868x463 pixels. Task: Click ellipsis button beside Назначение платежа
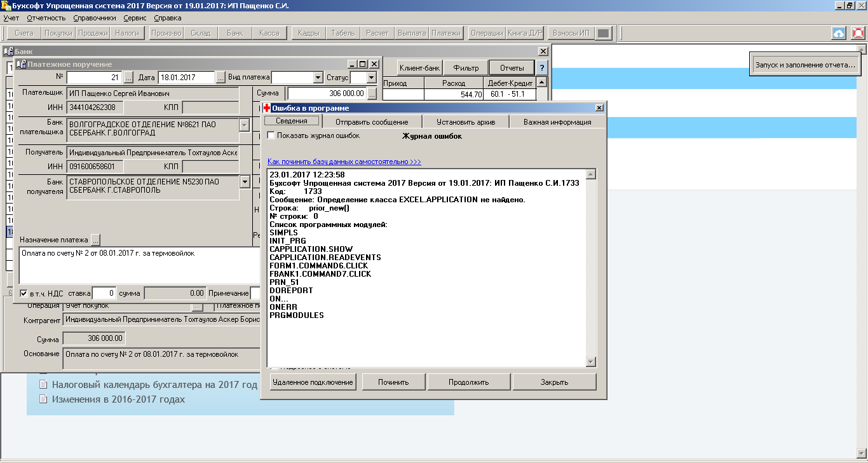(x=95, y=240)
